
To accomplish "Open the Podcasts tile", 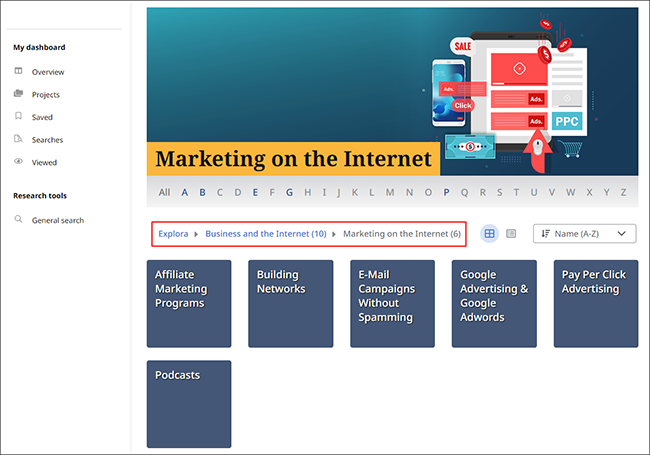I will click(189, 404).
